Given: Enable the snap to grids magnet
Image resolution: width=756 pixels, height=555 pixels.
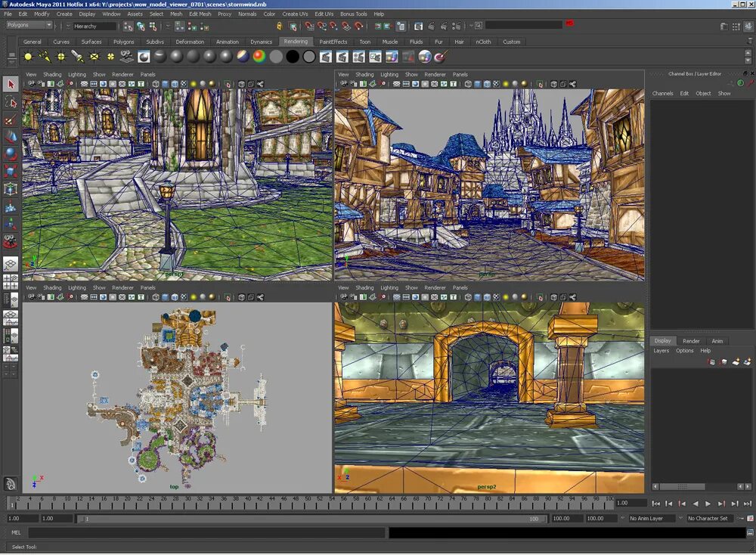Looking at the screenshot, I should point(309,26).
